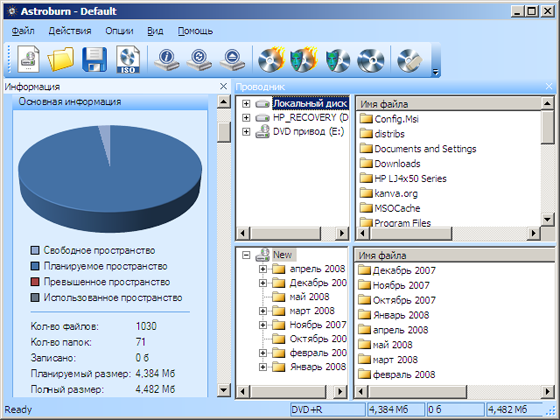
Task: Click the refresh drive toolbar icon
Action: (x=199, y=60)
